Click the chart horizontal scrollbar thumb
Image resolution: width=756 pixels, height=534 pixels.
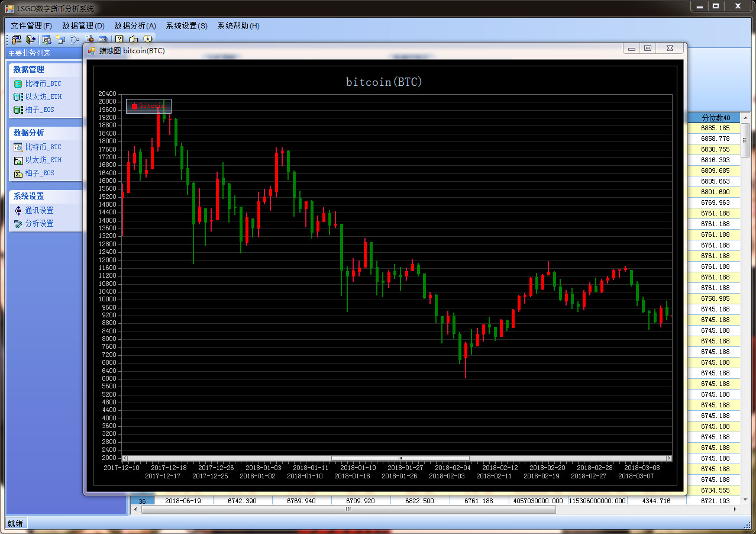coord(400,458)
